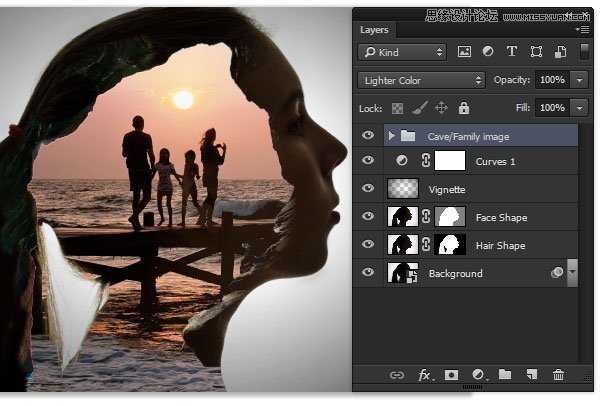
Task: Select the Face Shape mask thumbnail
Action: pos(450,216)
